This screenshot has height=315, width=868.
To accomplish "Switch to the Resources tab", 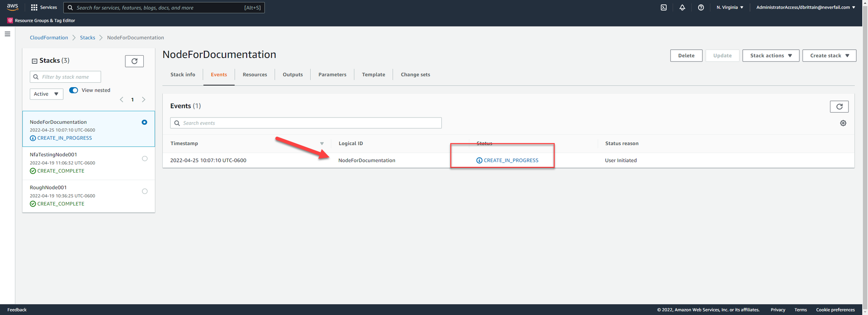I will tap(255, 75).
